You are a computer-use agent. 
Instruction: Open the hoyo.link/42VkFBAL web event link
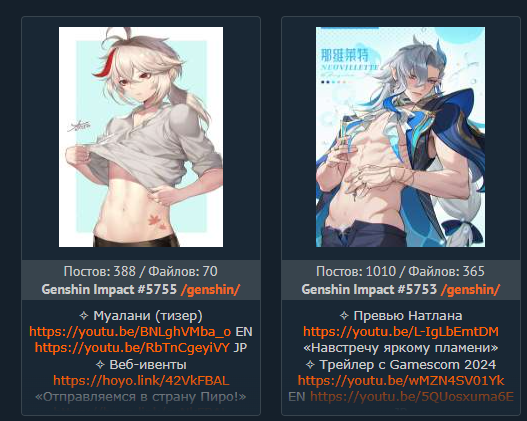pos(141,380)
